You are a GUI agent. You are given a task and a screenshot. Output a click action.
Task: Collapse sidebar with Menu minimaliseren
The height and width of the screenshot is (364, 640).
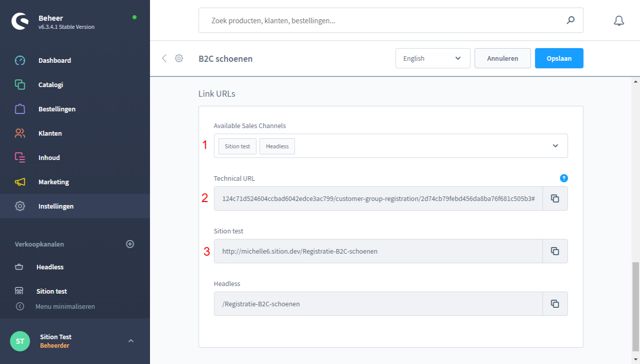(65, 306)
